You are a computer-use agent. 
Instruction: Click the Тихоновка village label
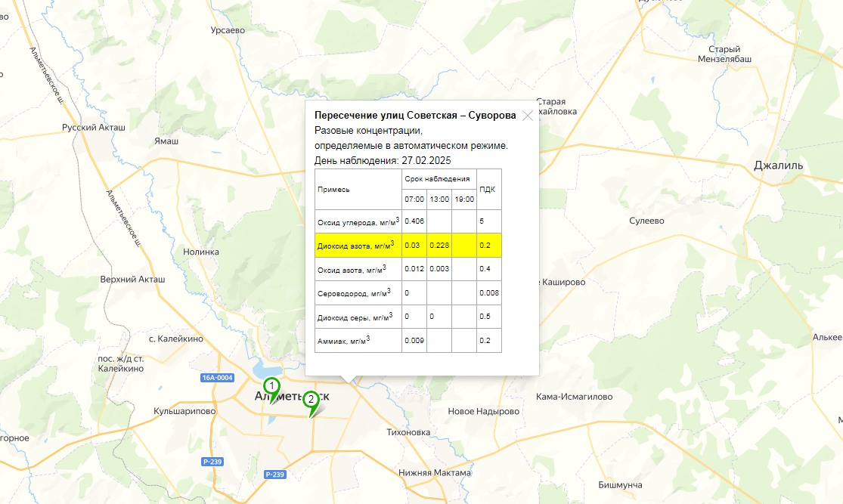408,432
